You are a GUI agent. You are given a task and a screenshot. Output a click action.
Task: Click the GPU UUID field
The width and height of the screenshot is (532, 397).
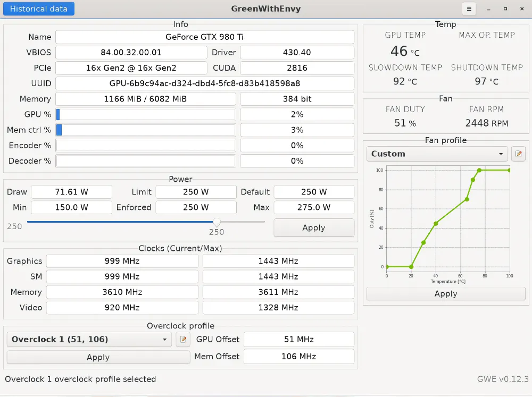tap(205, 83)
